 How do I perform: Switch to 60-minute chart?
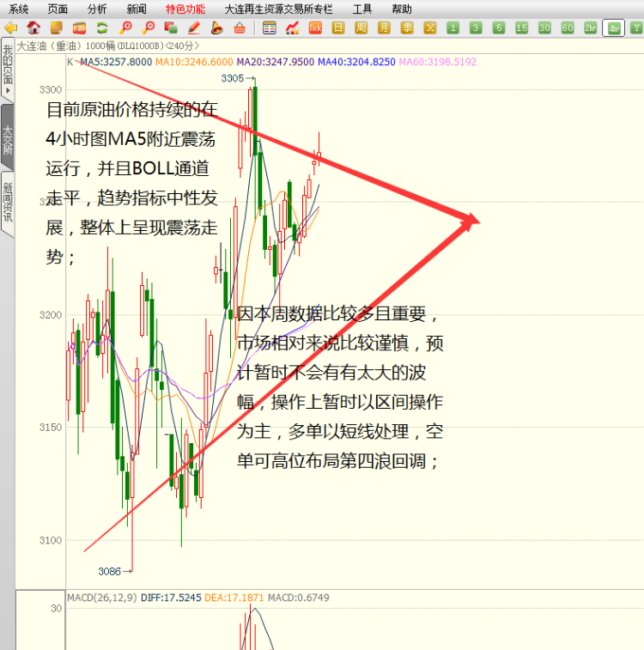coord(568,28)
